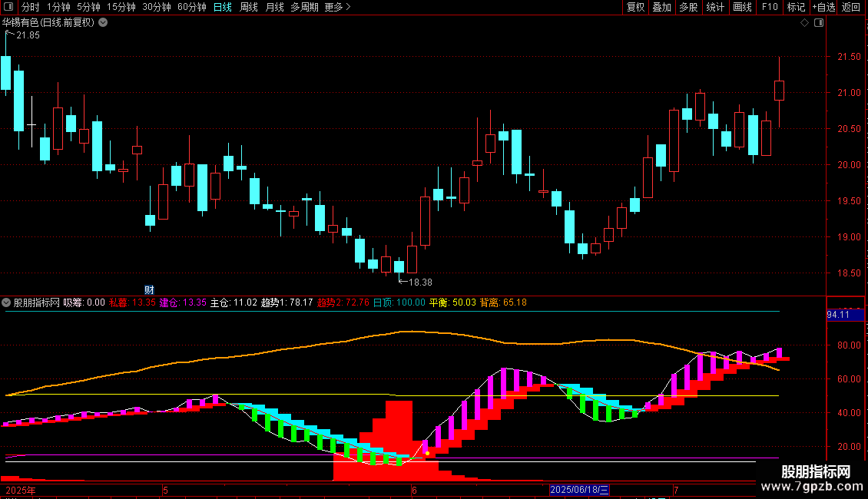Click month 6 marker on time axis
This screenshot has width=868, height=499.
(x=414, y=490)
